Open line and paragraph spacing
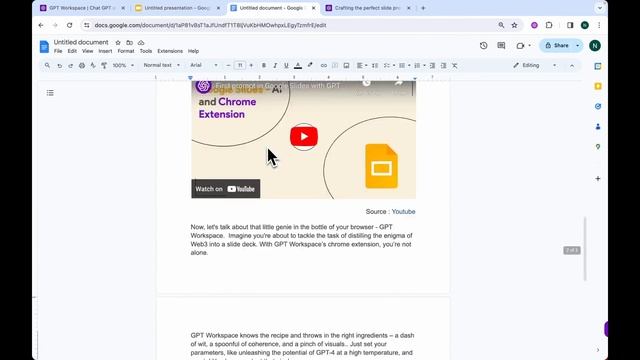Screen dimensions: 640x360 click(x=375, y=65)
